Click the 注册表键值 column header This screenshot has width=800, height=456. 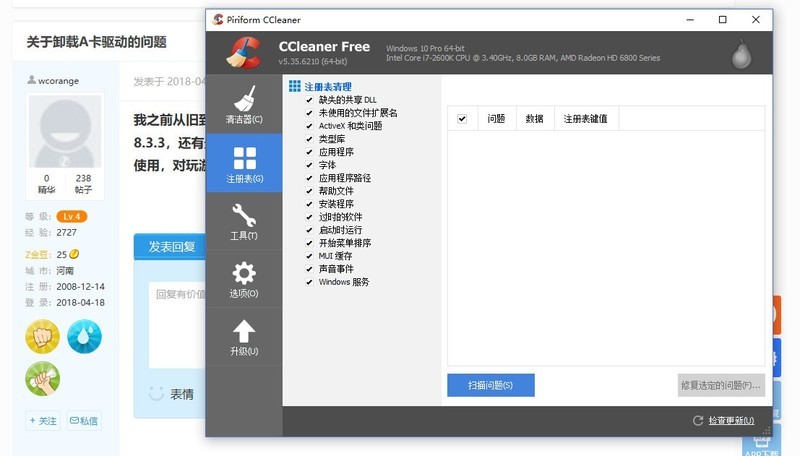click(x=586, y=119)
